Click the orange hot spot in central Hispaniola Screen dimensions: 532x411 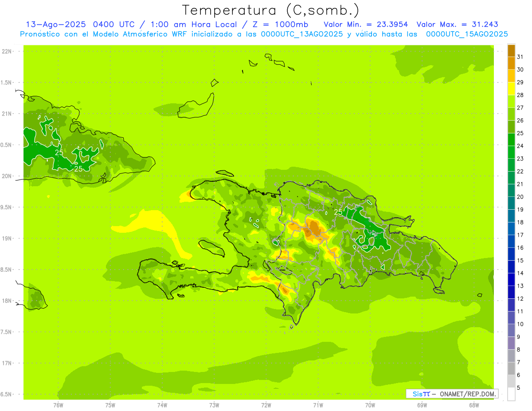(314, 228)
